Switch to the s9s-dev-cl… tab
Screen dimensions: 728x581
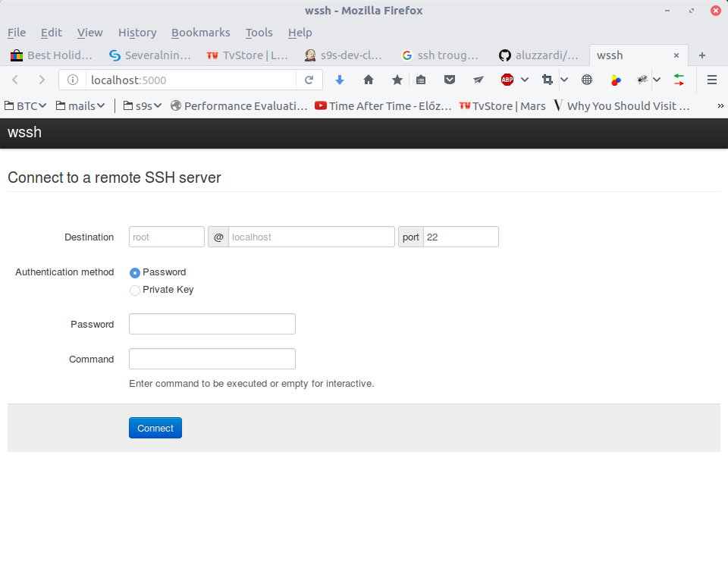(344, 55)
